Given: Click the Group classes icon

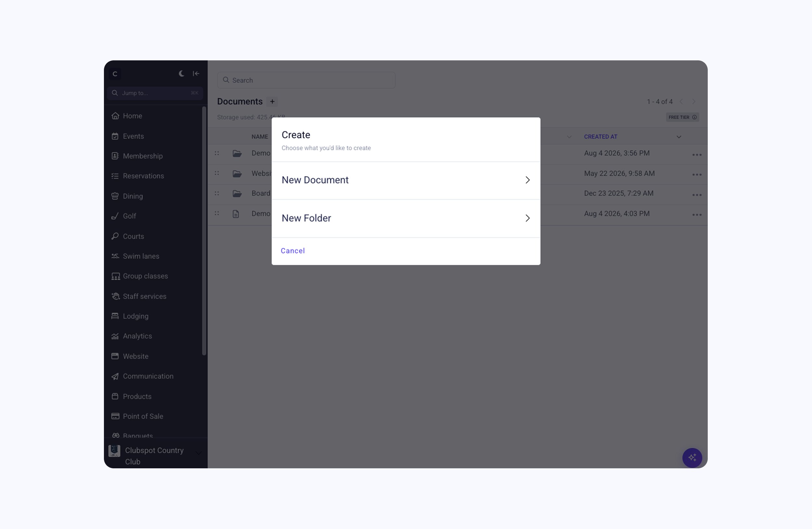Looking at the screenshot, I should point(116,276).
